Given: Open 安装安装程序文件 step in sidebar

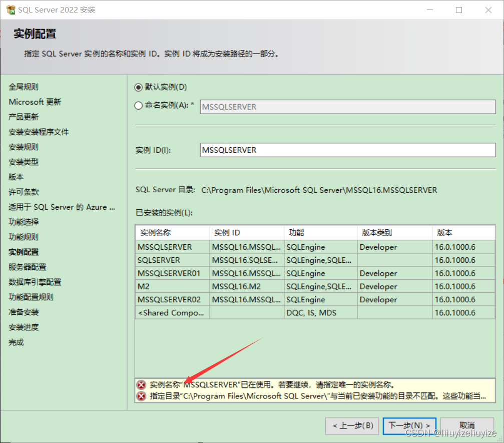Looking at the screenshot, I should (x=39, y=132).
